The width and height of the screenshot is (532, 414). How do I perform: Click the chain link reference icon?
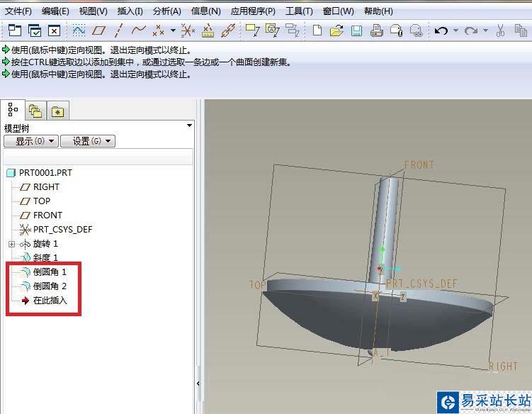(228, 30)
